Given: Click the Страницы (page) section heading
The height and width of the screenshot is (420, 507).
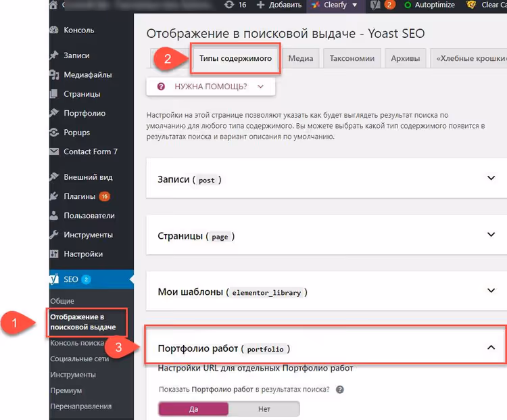Looking at the screenshot, I should pos(196,236).
